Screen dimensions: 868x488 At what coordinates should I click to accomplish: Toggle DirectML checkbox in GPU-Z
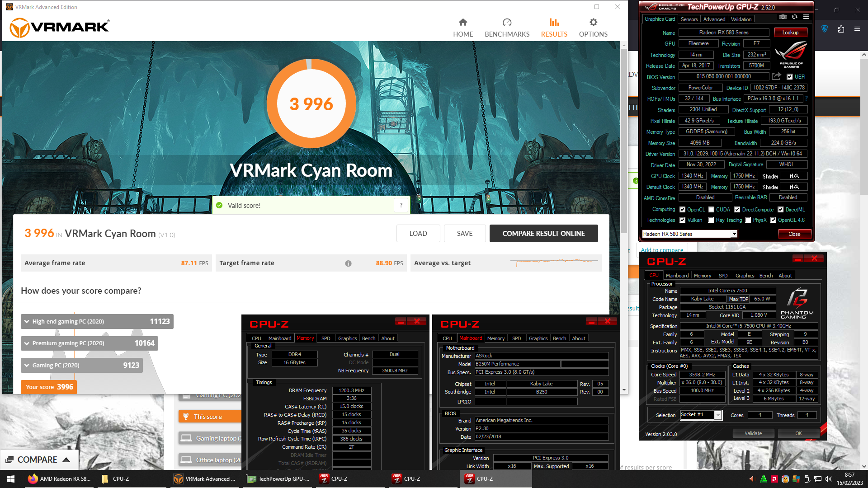[x=781, y=210]
